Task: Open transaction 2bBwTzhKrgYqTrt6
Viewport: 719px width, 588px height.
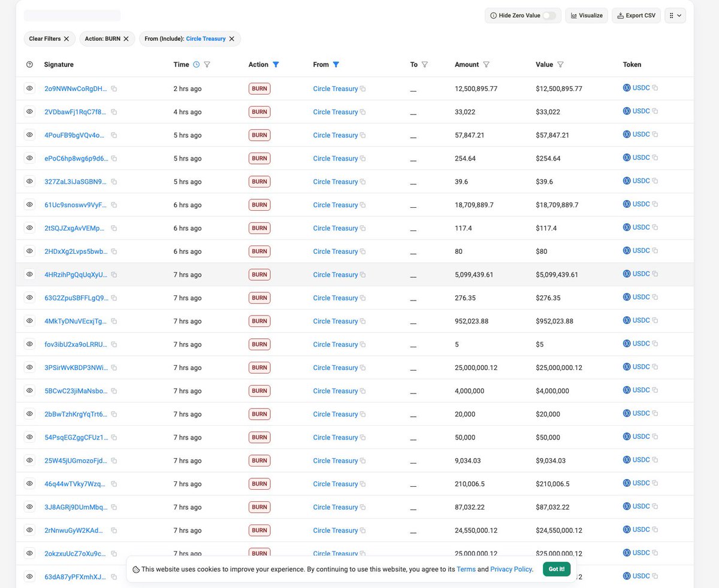Action: (x=75, y=414)
